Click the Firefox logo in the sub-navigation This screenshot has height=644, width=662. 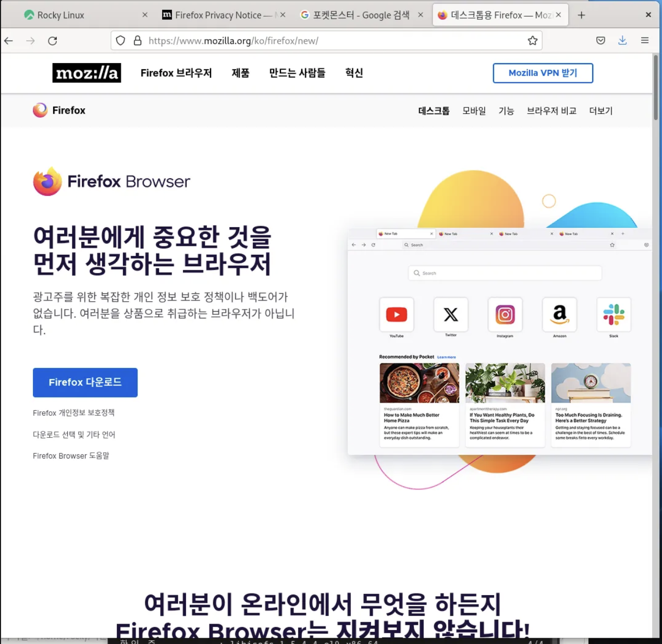pos(59,110)
